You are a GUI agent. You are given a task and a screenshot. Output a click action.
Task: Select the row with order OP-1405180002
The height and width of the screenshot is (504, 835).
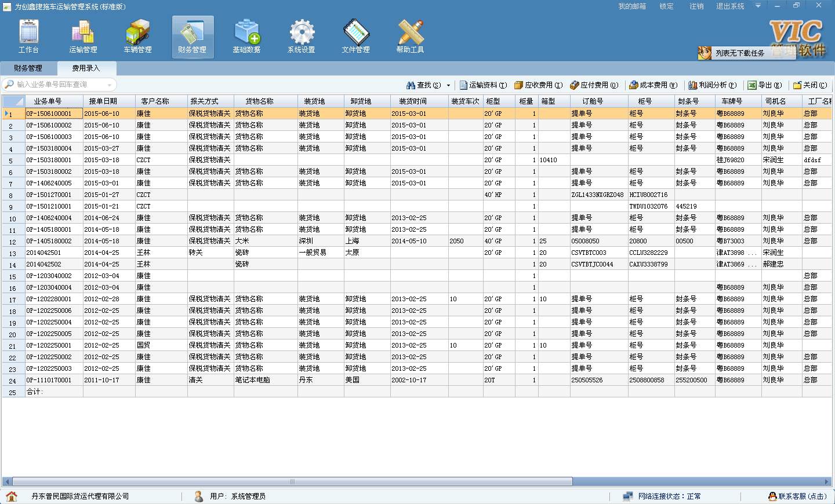49,241
